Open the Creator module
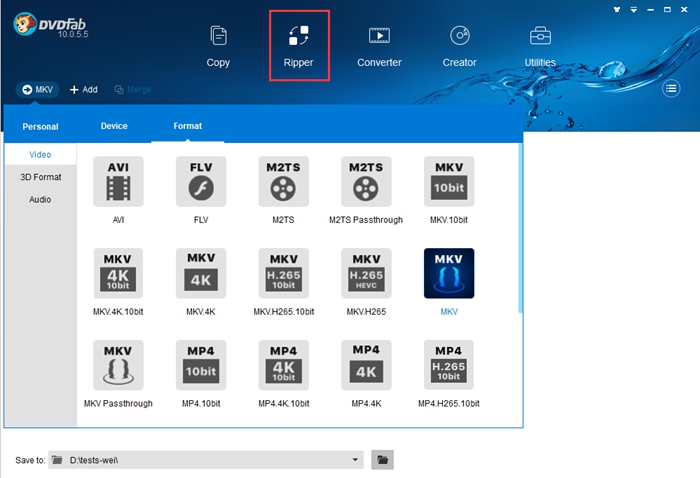 tap(459, 46)
